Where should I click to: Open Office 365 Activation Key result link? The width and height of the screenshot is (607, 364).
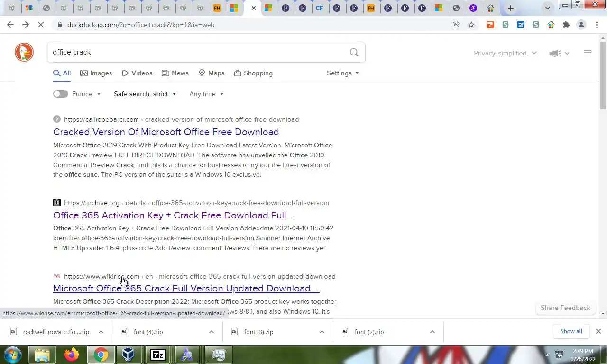[x=174, y=215]
